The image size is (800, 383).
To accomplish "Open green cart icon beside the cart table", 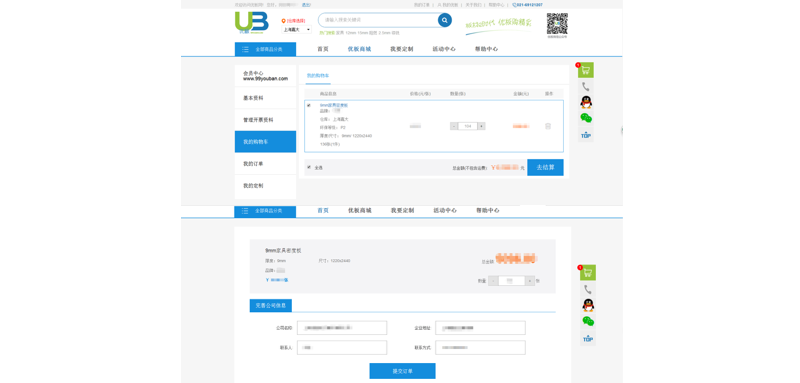I will click(x=586, y=70).
